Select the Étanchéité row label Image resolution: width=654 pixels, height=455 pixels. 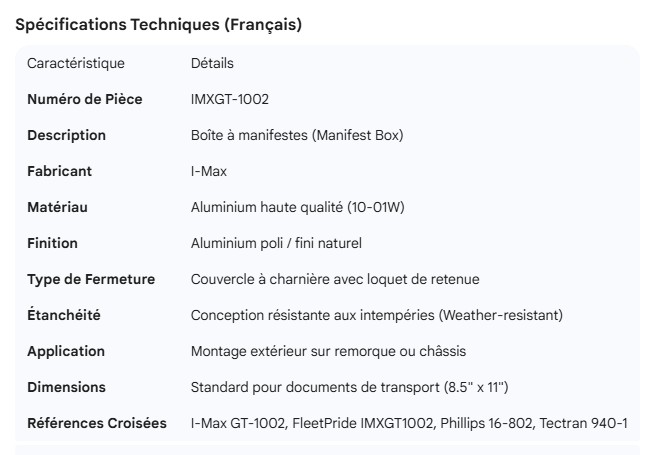(x=64, y=315)
